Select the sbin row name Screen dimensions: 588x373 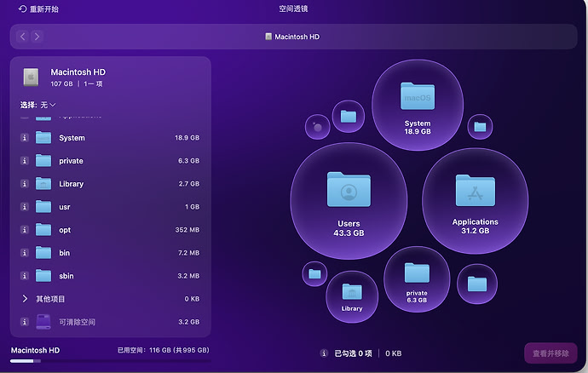tap(66, 276)
